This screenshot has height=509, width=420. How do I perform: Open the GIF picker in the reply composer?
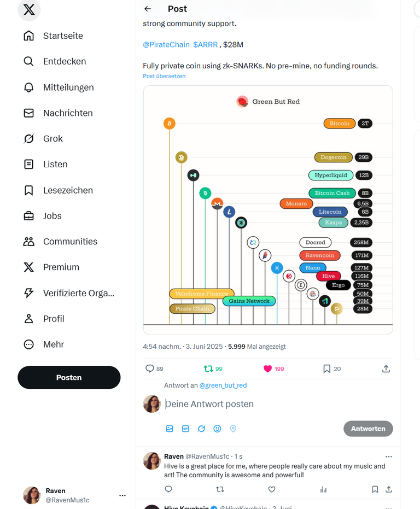(185, 429)
